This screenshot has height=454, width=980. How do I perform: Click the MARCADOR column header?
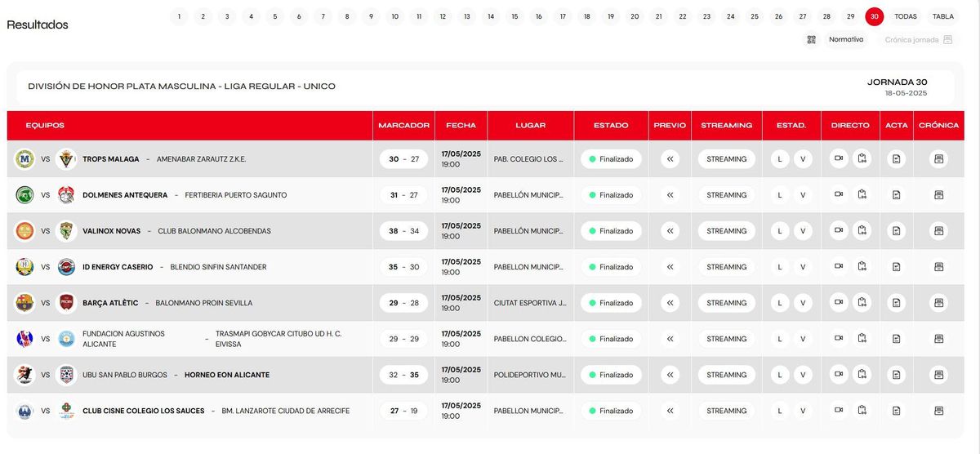(x=403, y=126)
